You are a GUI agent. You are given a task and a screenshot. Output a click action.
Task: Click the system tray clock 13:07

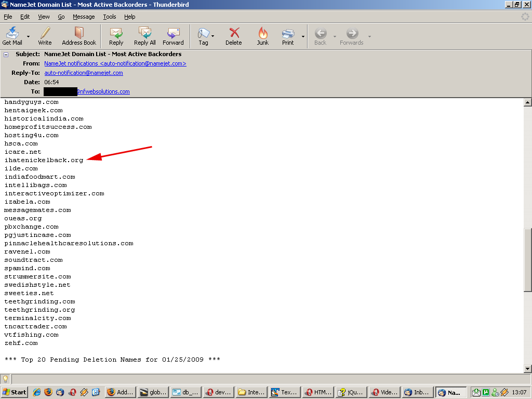tap(519, 393)
